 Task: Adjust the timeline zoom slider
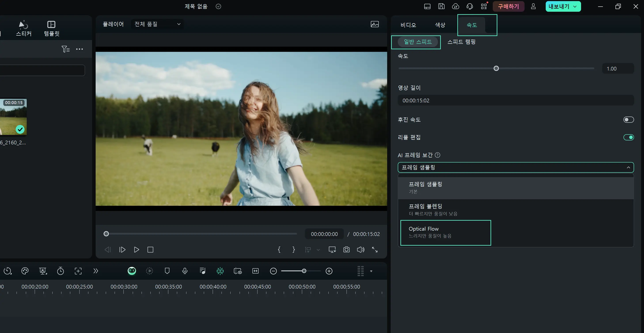[301, 271]
